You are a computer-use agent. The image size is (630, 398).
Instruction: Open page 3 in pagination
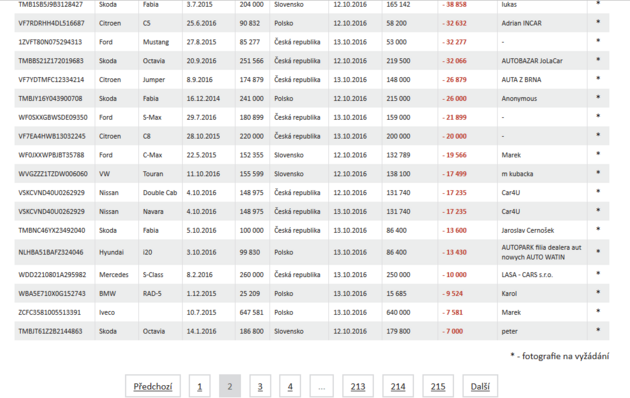(x=260, y=386)
